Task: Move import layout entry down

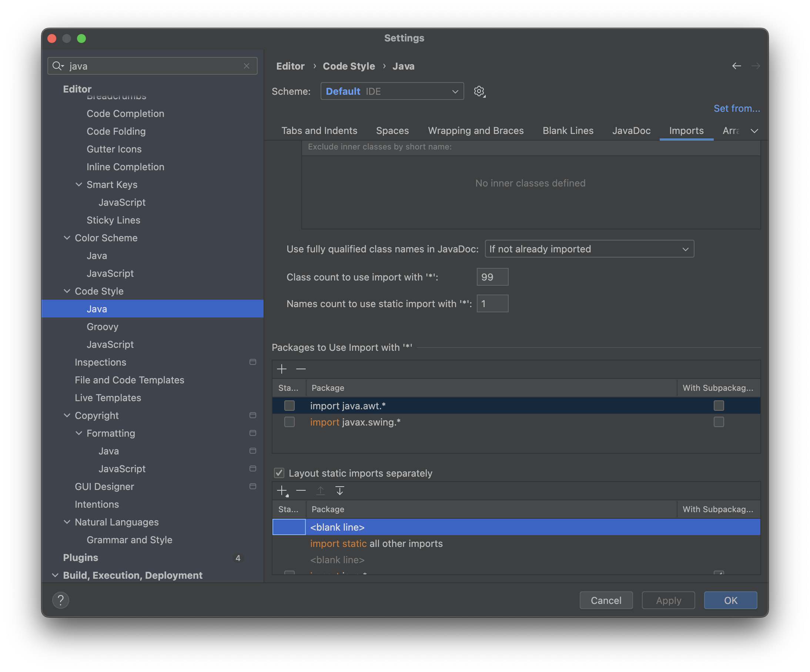Action: click(x=339, y=491)
